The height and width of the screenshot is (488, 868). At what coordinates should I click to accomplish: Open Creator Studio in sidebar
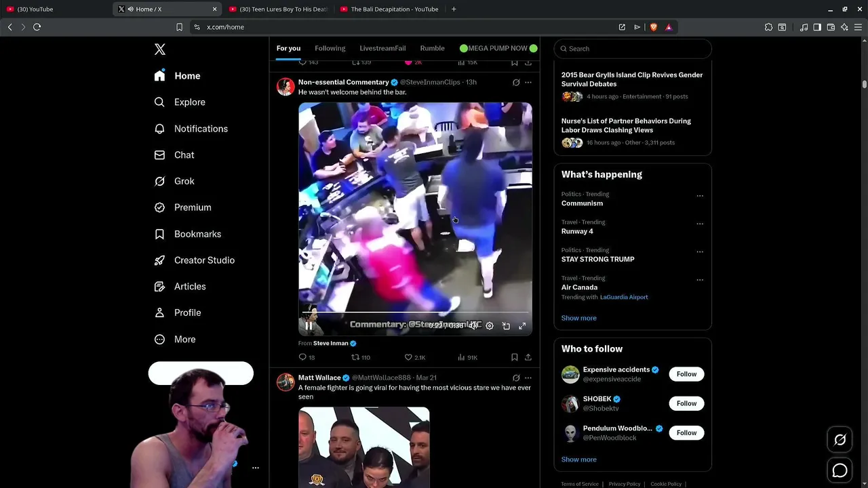[195, 260]
